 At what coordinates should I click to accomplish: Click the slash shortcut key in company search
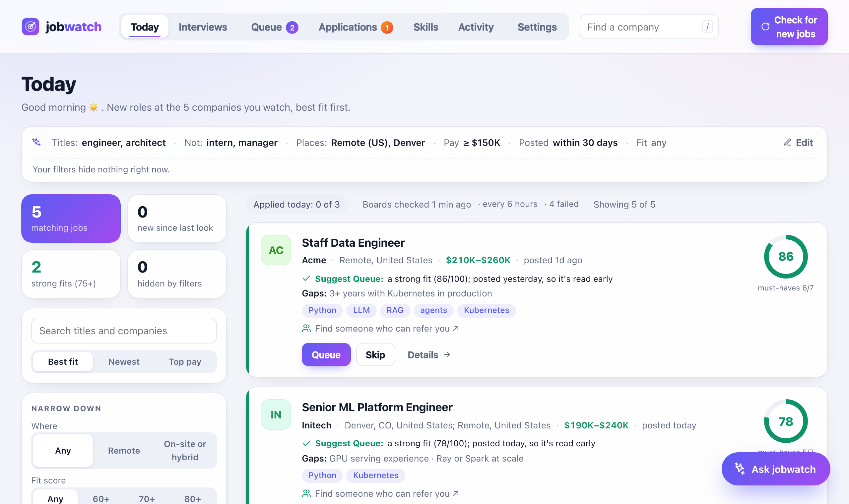707,27
